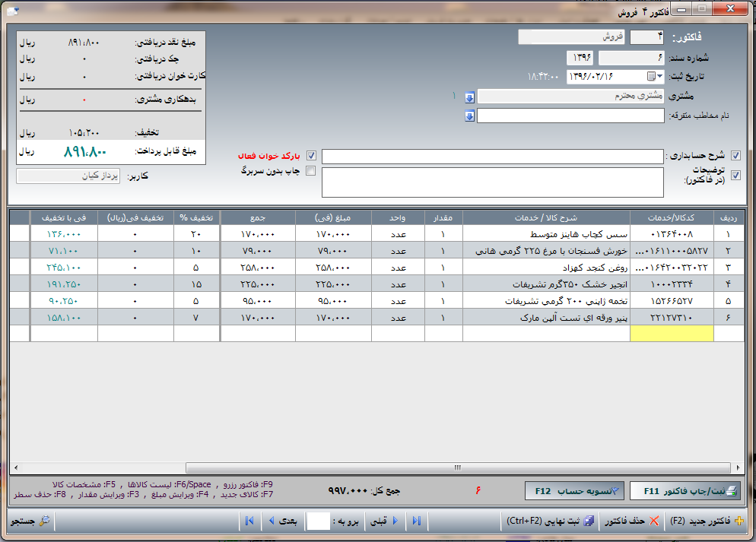Enable print without letterhead checkbox
Viewport: 756px width, 542px height.
pos(311,171)
